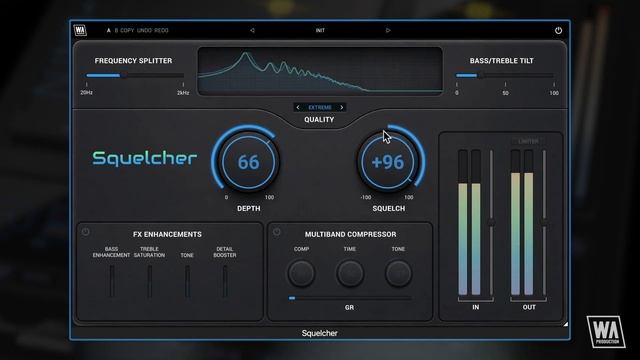The image size is (640, 360).
Task: Select preset slot A
Action: coord(109,30)
